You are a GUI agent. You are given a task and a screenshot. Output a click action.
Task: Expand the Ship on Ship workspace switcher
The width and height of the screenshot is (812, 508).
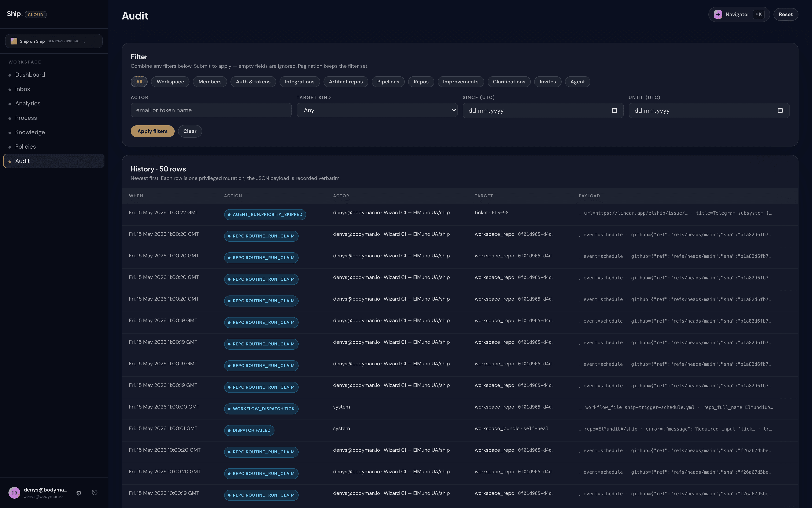54,41
